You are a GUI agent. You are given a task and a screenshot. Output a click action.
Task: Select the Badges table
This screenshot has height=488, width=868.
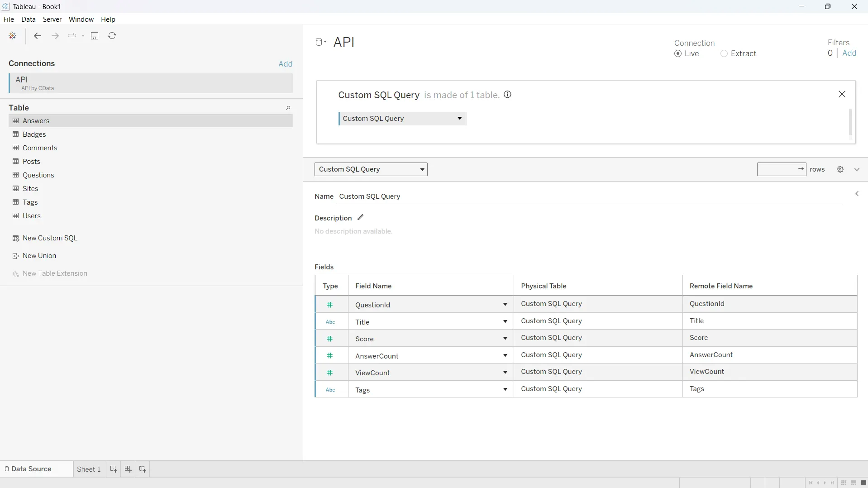(151, 134)
